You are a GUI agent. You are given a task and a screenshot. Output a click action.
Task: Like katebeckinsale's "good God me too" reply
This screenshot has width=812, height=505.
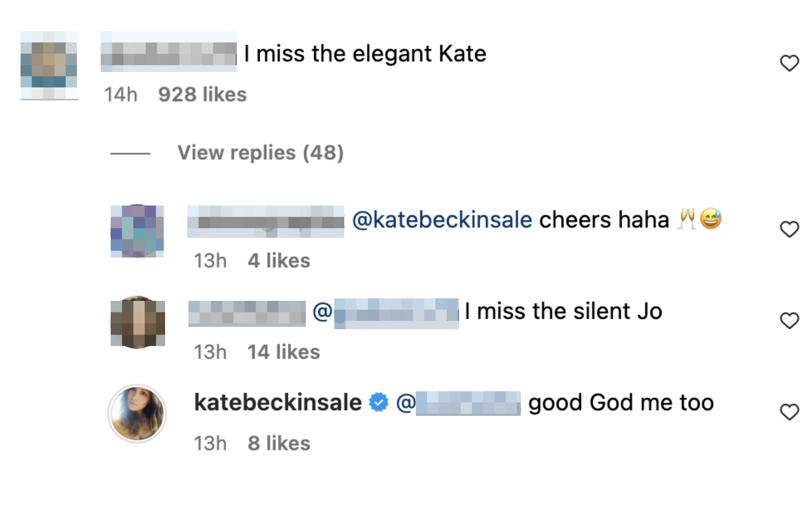[789, 412]
